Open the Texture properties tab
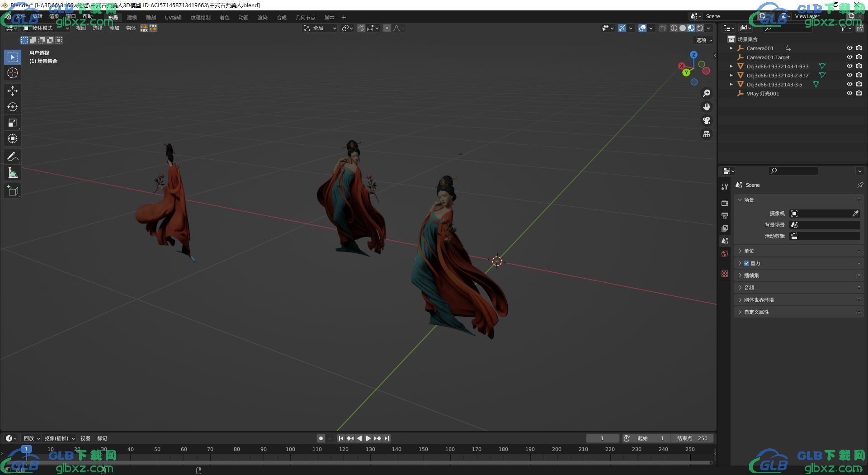 tap(725, 274)
